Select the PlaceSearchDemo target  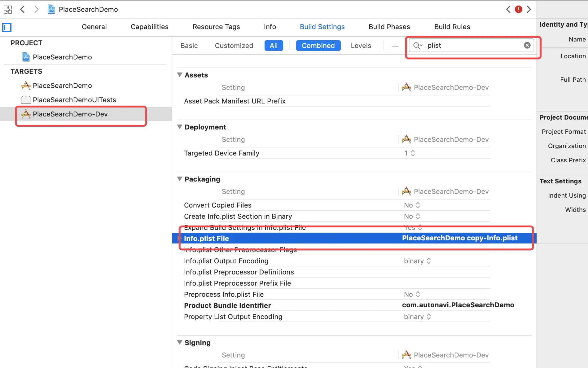click(x=62, y=86)
